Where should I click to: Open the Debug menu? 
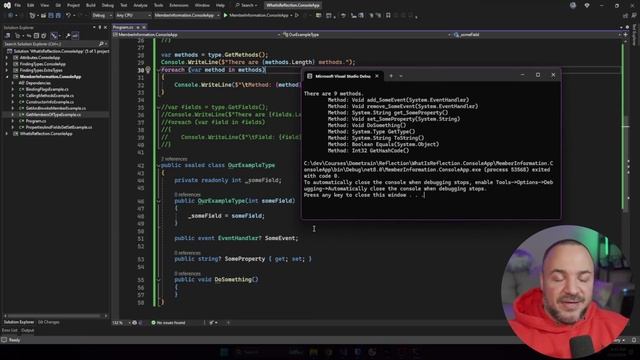pos(108,5)
